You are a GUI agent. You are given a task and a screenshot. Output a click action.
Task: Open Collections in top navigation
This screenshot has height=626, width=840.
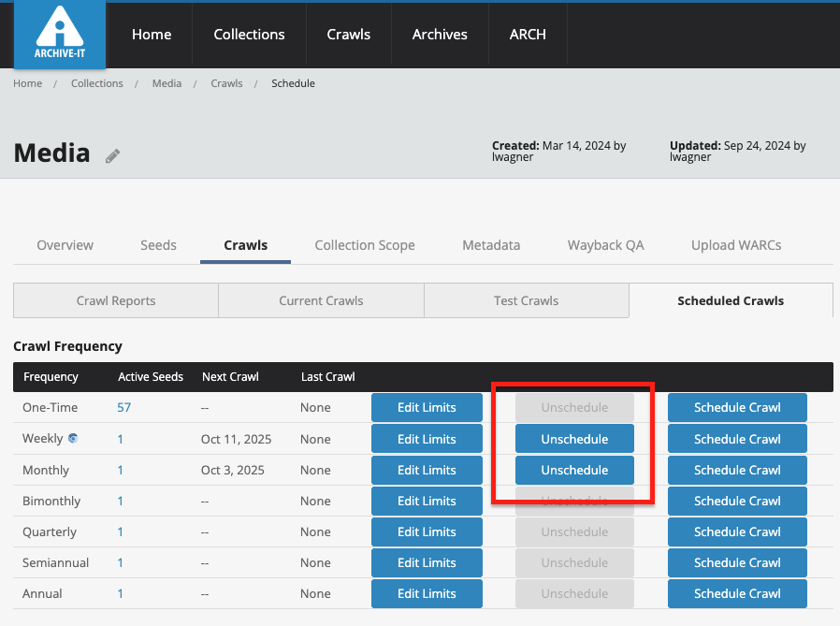tap(249, 35)
